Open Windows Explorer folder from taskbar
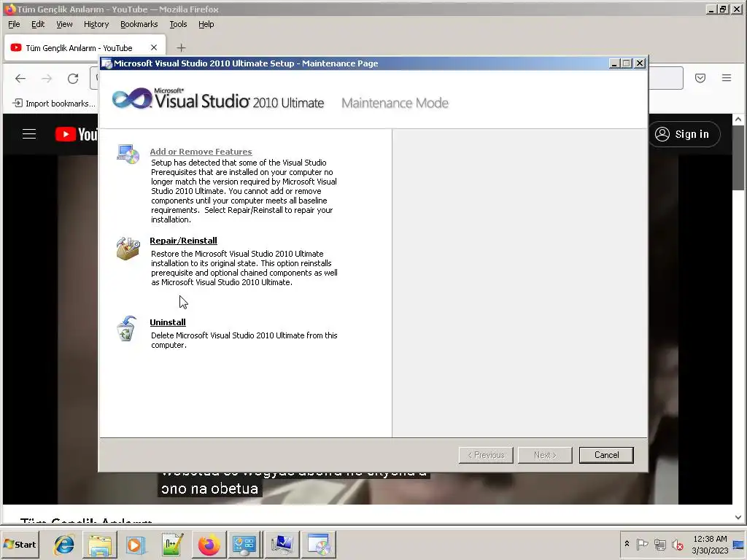 coord(99,544)
